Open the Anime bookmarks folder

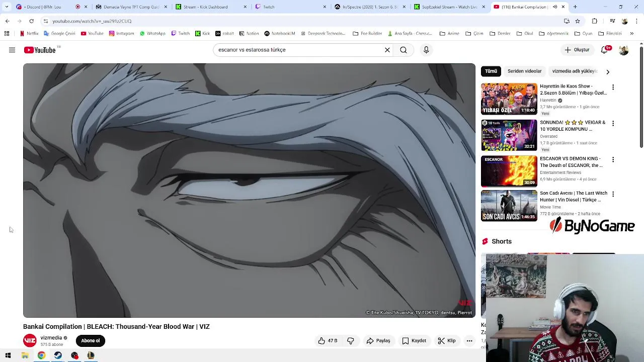click(449, 34)
